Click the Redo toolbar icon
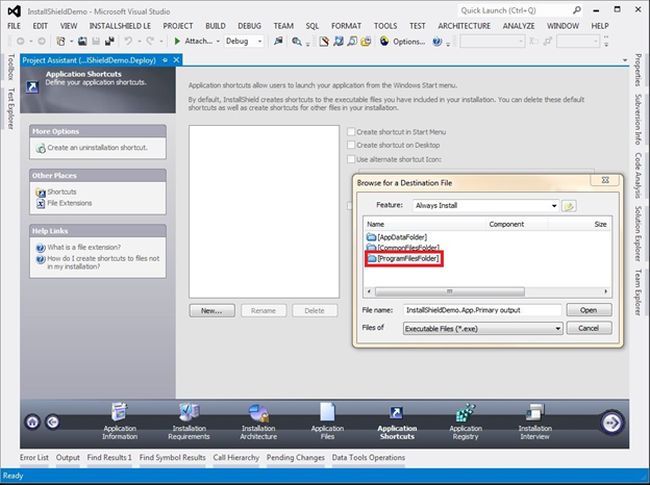 (150, 41)
